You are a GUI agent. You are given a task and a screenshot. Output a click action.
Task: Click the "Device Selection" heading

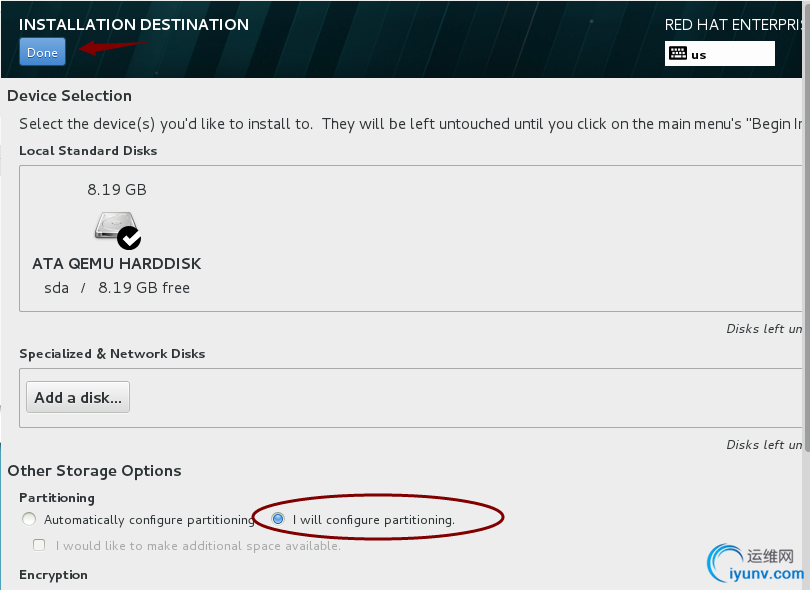[69, 96]
